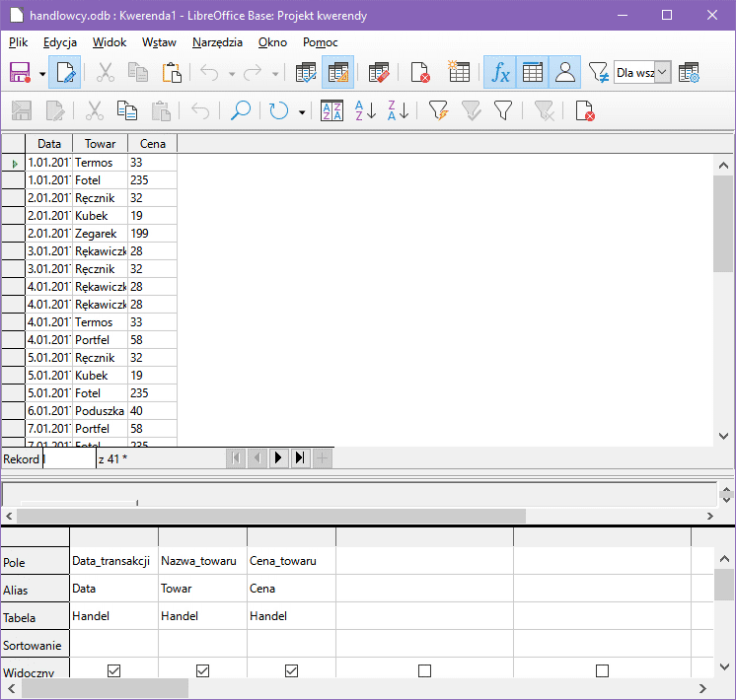Toggle the Table Name row icon
736x700 pixels.
(x=533, y=73)
